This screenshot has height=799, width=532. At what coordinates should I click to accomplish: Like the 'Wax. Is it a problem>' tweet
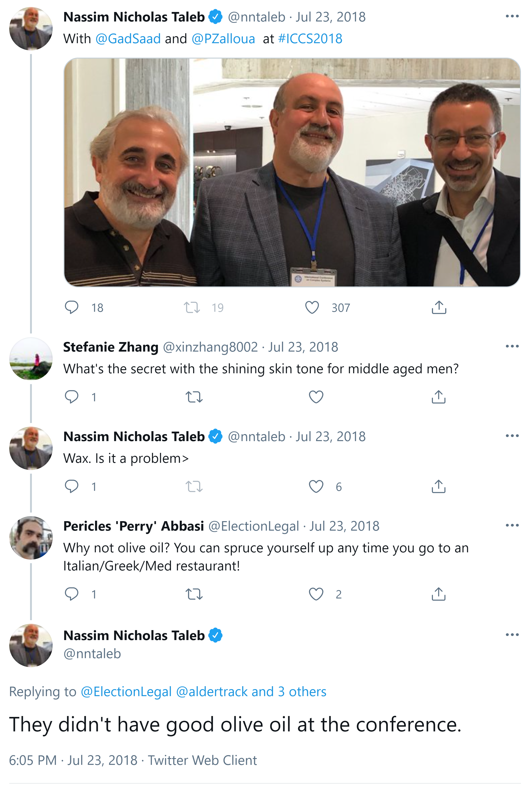tap(316, 486)
